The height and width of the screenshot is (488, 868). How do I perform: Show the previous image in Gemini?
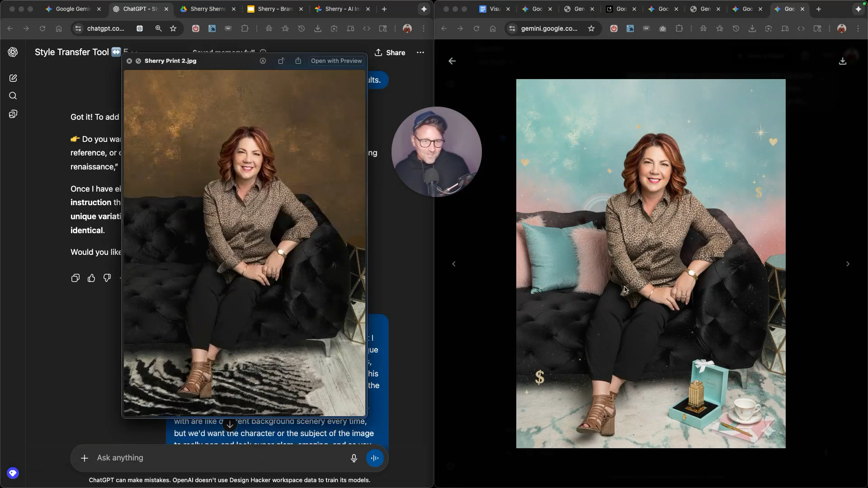pos(454,264)
